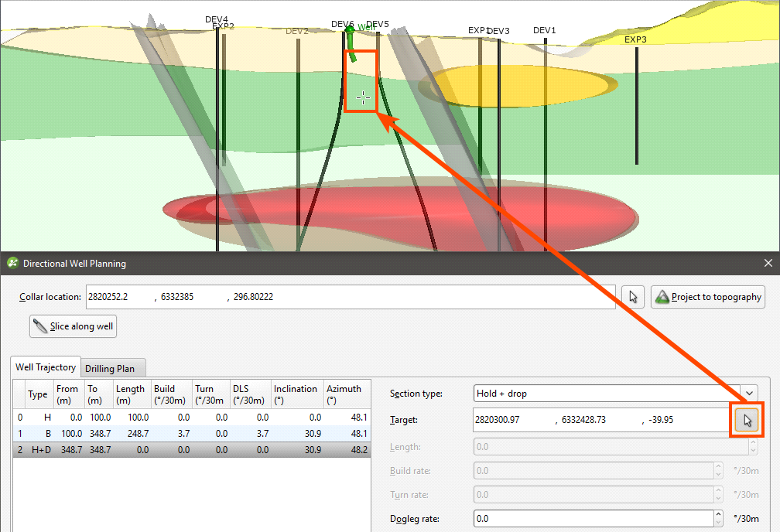Click the Dogleg rate value field
780x532 pixels.
(x=592, y=519)
